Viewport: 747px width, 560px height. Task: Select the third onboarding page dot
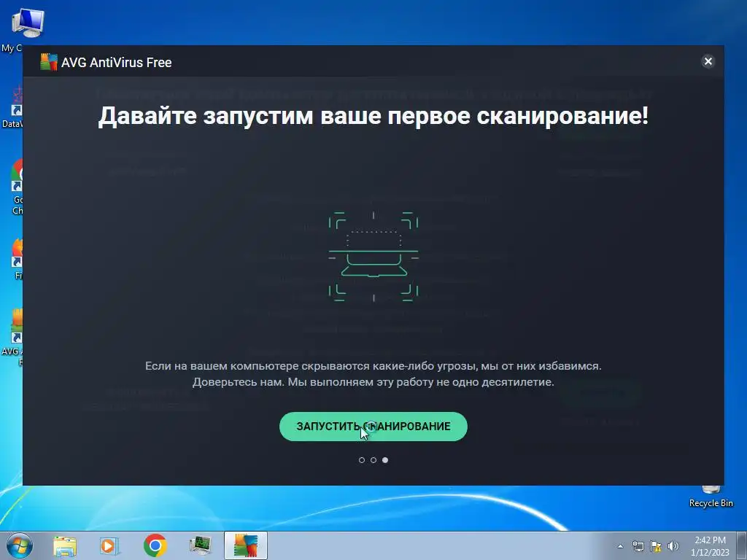coord(385,460)
